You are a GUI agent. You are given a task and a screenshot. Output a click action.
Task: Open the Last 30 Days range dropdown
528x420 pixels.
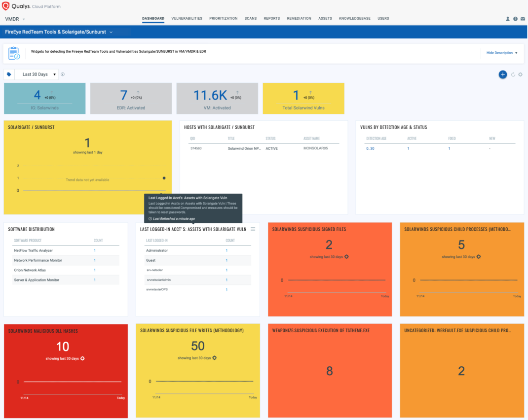[37, 74]
